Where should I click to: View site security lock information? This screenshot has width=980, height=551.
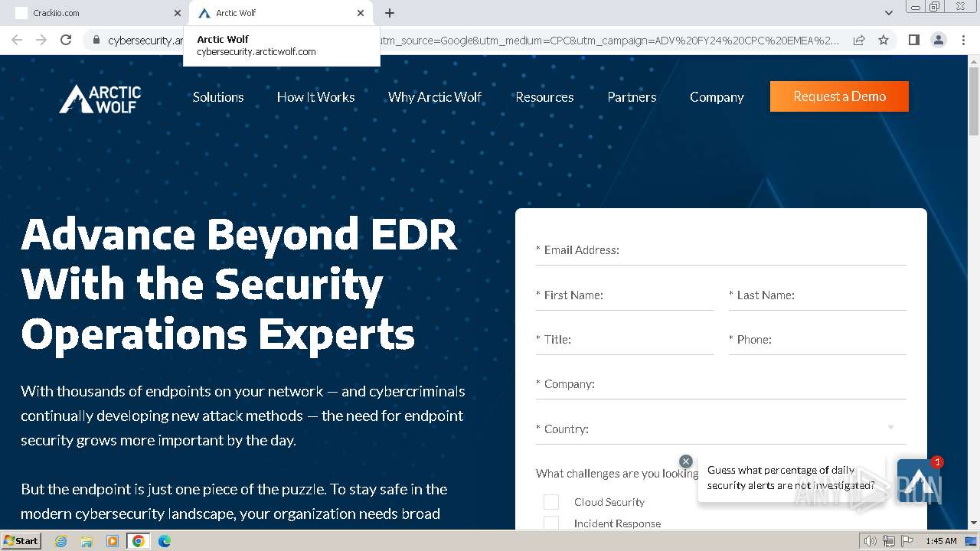[x=96, y=40]
